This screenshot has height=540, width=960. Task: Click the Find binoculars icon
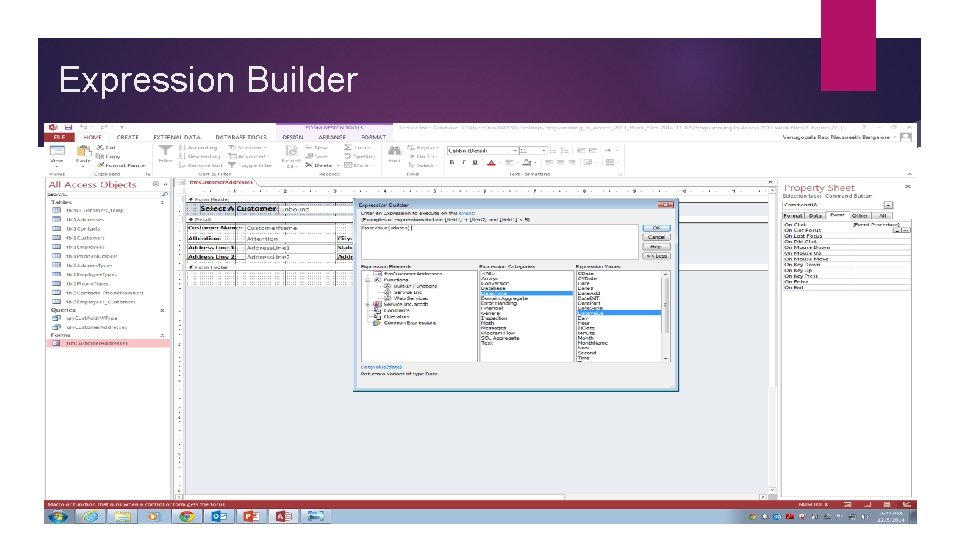(394, 151)
